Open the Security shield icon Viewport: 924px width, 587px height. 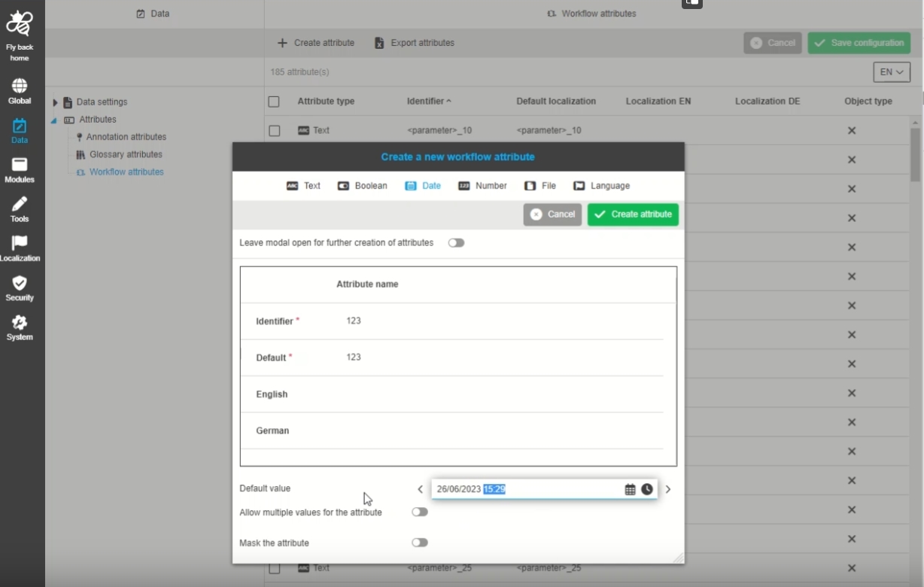click(x=20, y=283)
